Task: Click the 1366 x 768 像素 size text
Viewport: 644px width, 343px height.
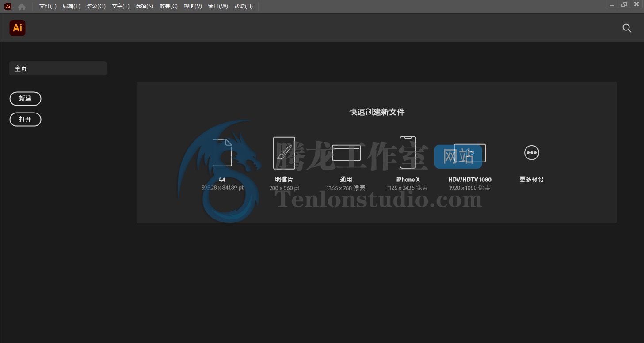Action: [x=346, y=188]
